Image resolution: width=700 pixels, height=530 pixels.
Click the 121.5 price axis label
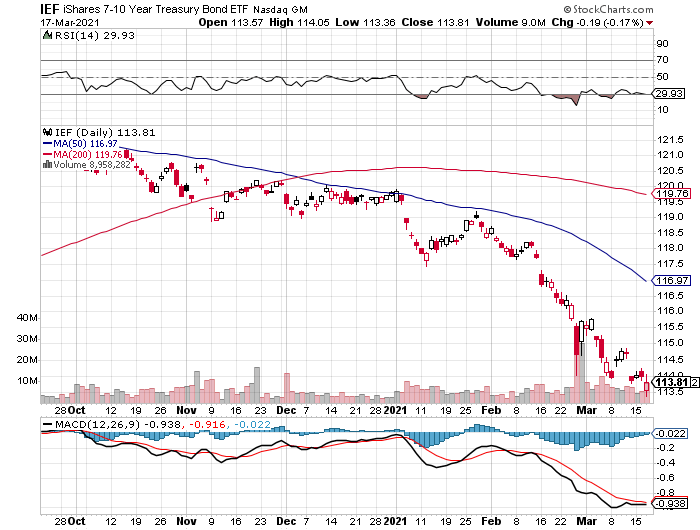point(670,140)
